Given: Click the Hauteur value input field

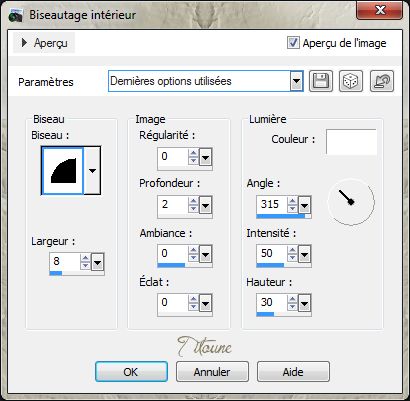Looking at the screenshot, I should (272, 302).
